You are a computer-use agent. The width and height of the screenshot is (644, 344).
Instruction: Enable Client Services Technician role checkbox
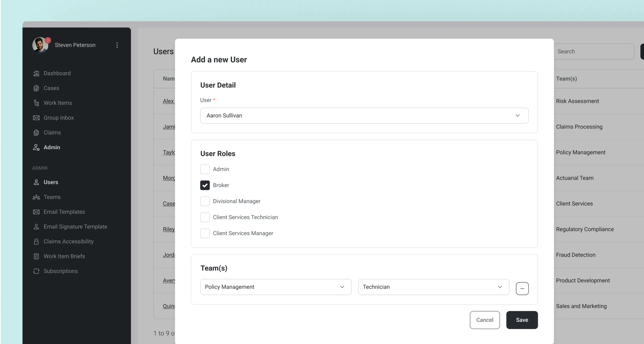(205, 217)
